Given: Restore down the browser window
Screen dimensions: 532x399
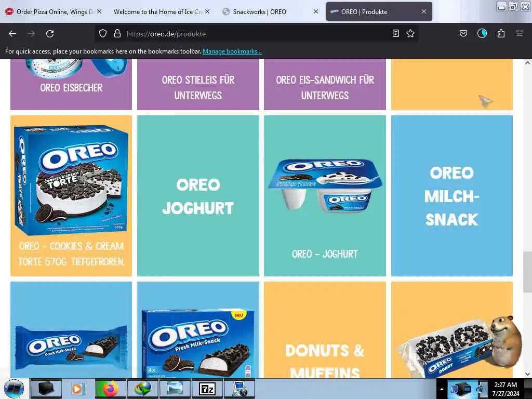Looking at the screenshot, I should click(513, 6).
